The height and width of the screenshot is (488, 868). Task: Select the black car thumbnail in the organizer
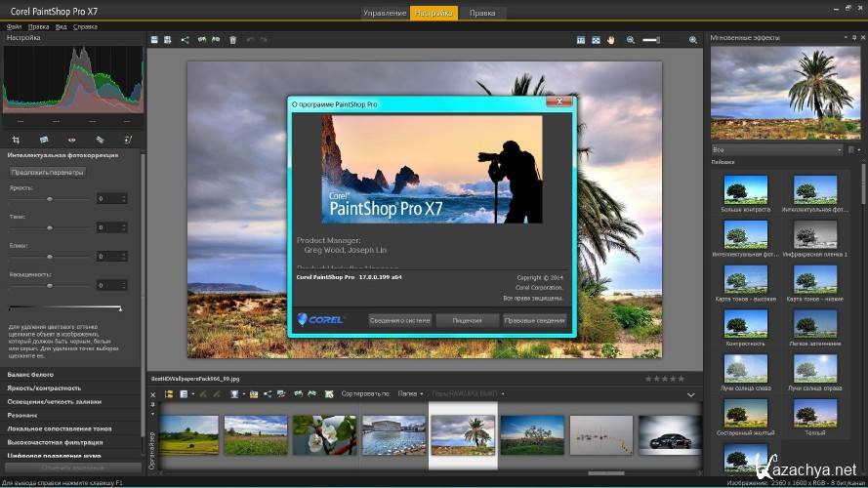point(671,434)
